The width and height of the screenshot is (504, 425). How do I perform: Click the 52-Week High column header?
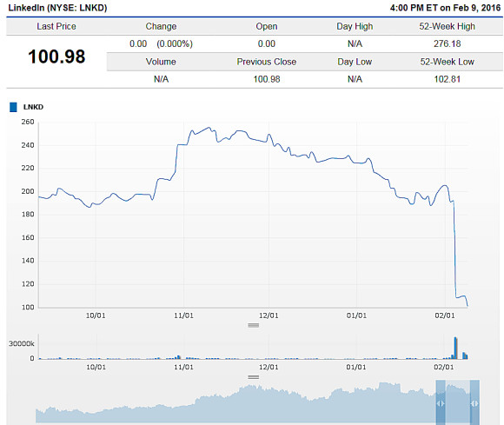tap(447, 26)
